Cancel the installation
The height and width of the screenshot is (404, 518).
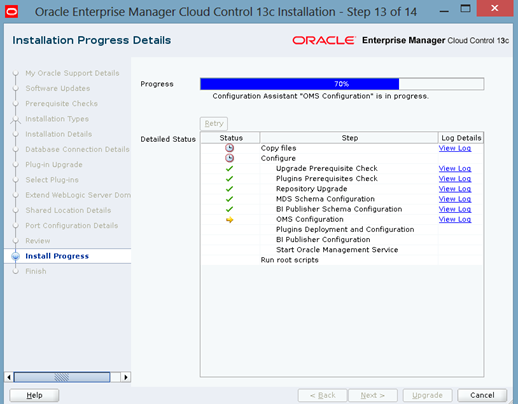482,395
